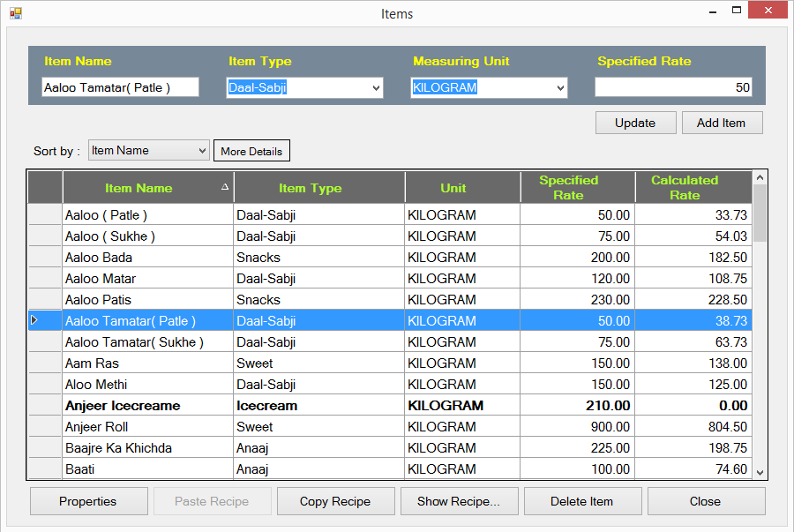
Task: Click the 900.00 specified rate cell
Action: tap(578, 427)
